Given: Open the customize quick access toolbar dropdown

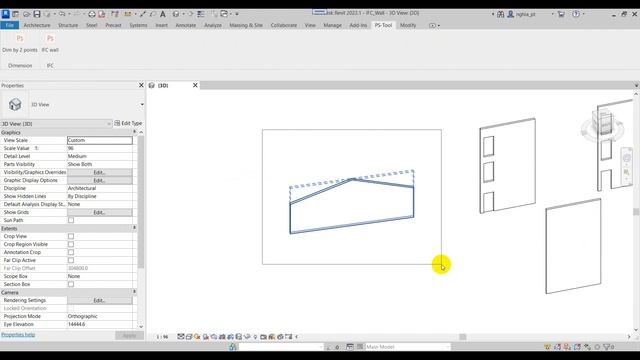Looking at the screenshot, I should tap(237, 14).
